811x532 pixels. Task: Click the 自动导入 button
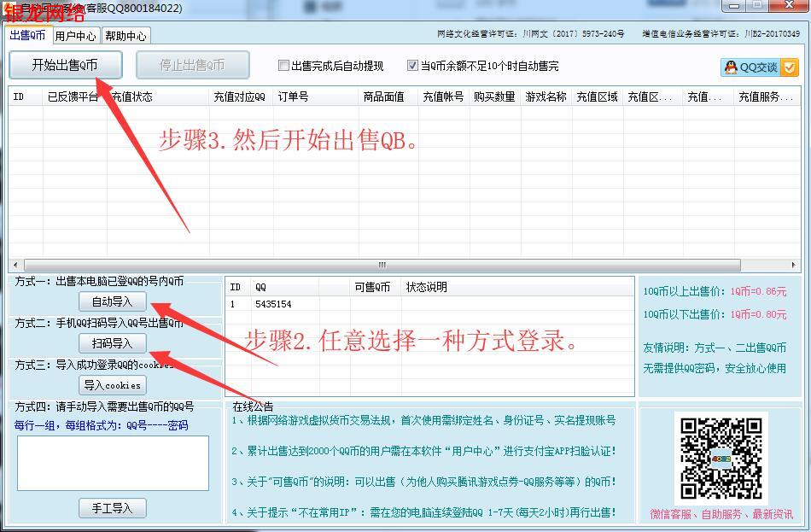(x=112, y=301)
